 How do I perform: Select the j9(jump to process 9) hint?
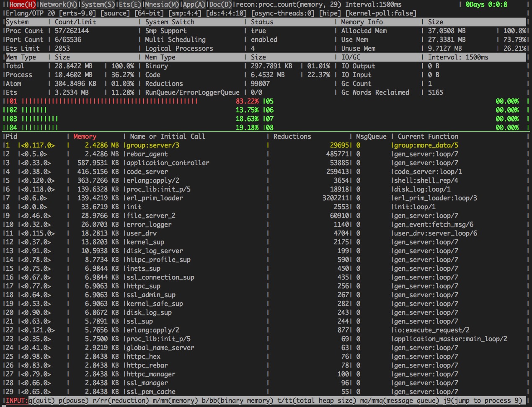[483, 400]
